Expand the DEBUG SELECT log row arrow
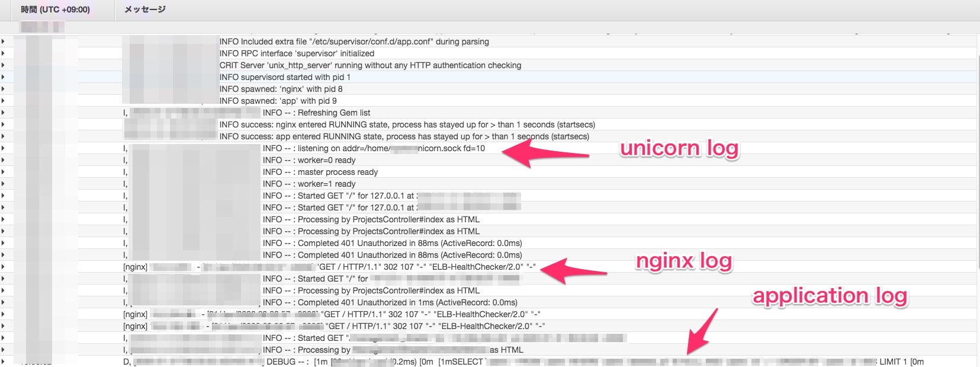The image size is (980, 367). pyautogui.click(x=3, y=362)
